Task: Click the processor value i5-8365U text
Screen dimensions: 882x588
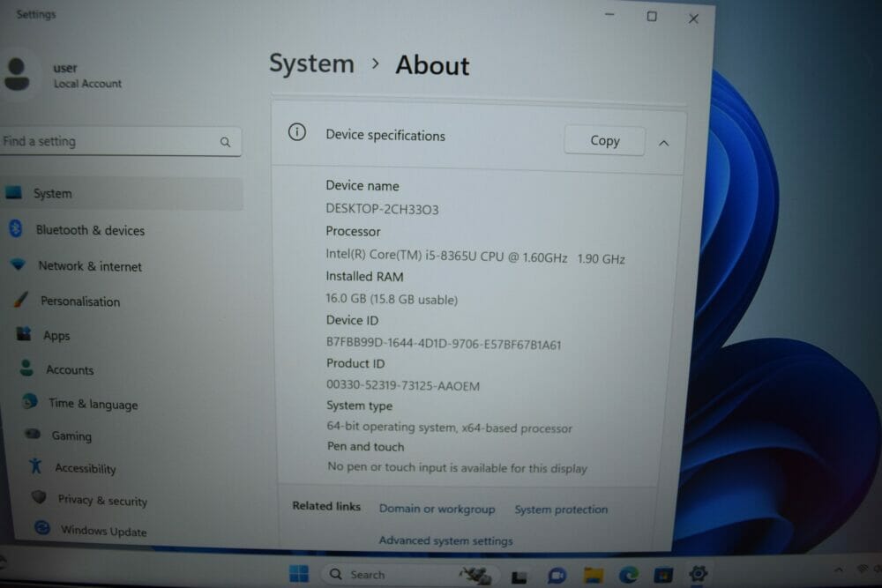Action: pyautogui.click(x=475, y=257)
